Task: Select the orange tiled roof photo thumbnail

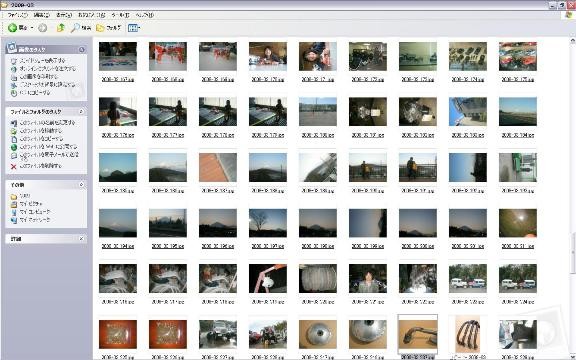Action: [x=218, y=168]
